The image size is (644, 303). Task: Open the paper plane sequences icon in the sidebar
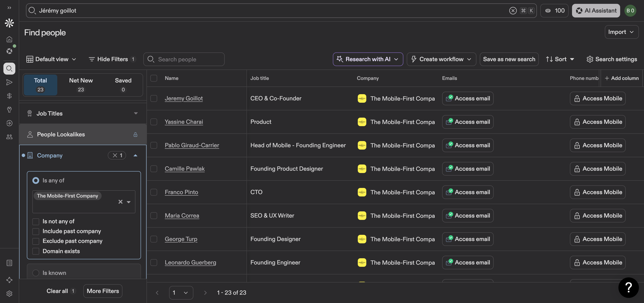[9, 82]
